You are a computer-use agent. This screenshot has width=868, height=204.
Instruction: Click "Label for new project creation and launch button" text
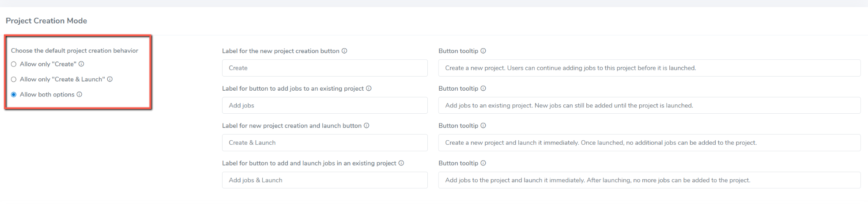click(292, 126)
